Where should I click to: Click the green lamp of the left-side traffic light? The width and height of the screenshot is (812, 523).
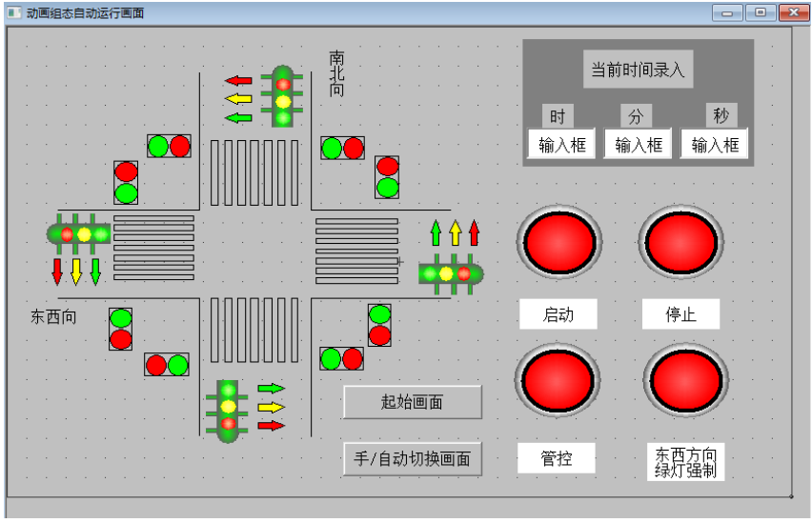[101, 234]
